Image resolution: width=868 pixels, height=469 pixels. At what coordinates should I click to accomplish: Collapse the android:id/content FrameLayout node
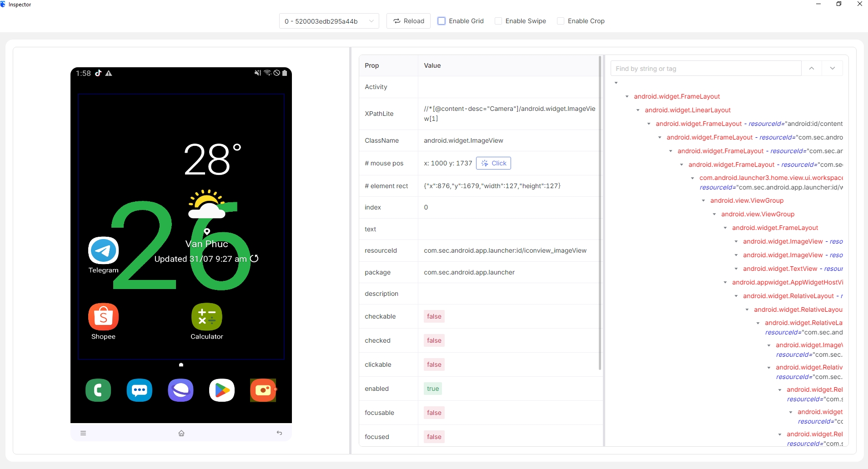649,124
